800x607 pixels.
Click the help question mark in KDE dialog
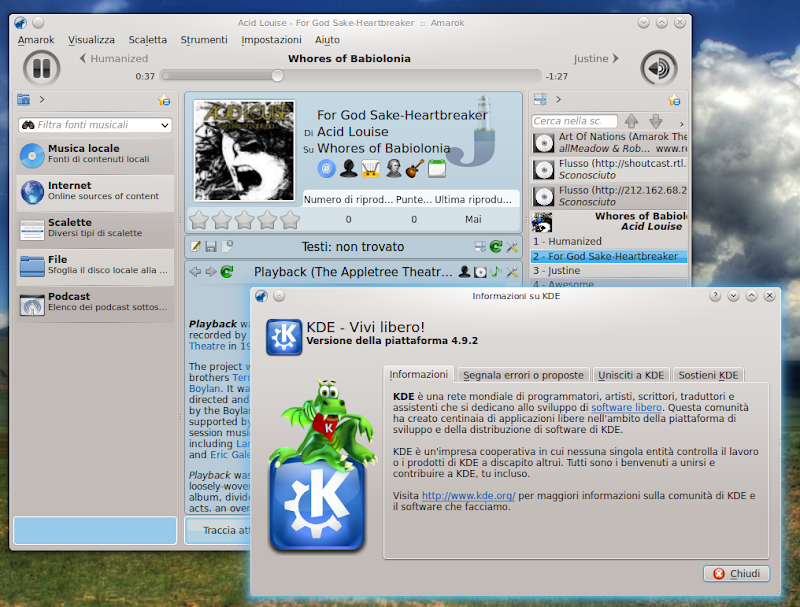[715, 296]
